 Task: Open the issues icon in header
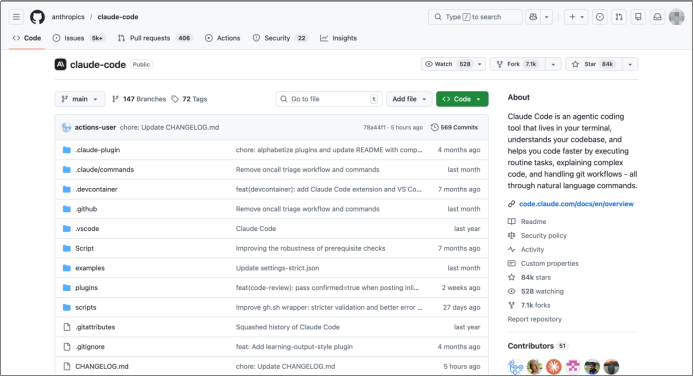(600, 17)
